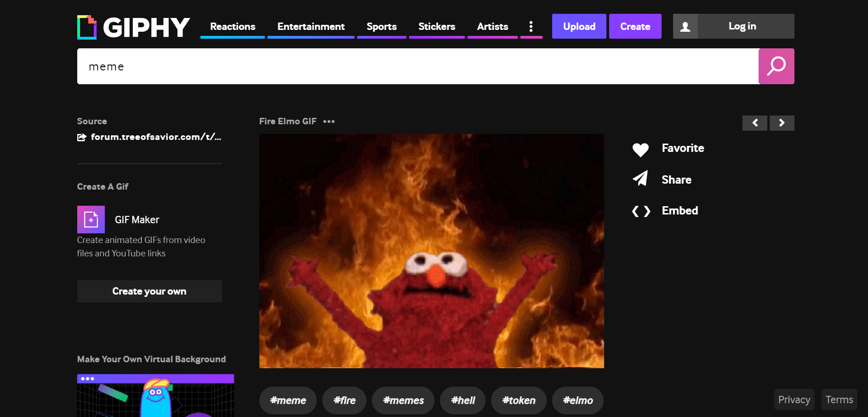
Task: Click the Upload button
Action: (579, 26)
